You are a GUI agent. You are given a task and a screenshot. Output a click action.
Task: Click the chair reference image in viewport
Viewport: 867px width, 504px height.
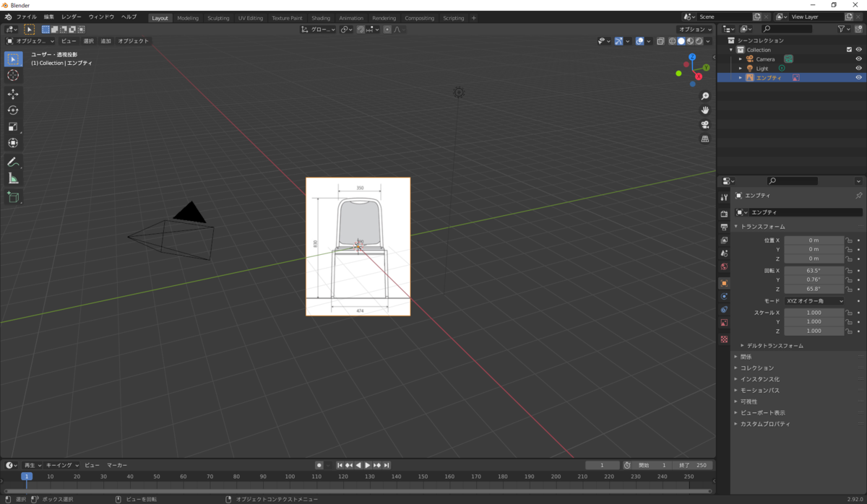[358, 246]
